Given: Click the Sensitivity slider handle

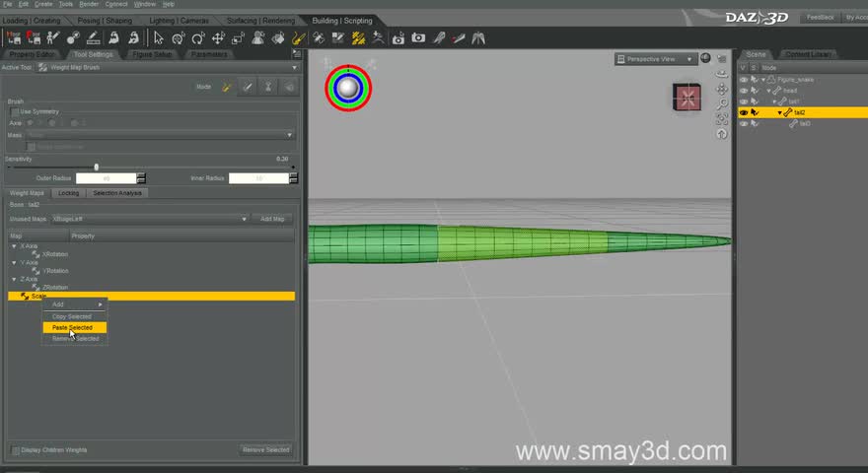Looking at the screenshot, I should pos(97,168).
